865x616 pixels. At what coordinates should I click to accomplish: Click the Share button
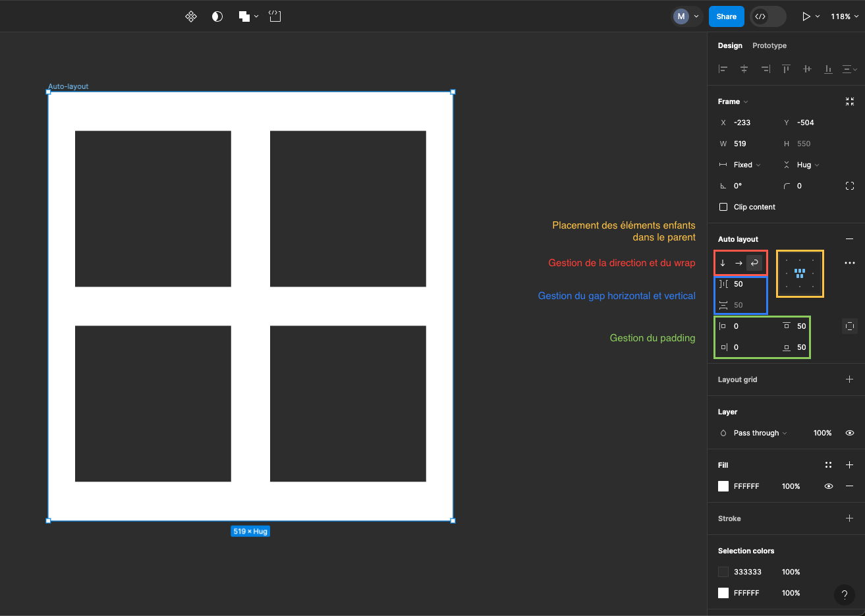point(726,16)
